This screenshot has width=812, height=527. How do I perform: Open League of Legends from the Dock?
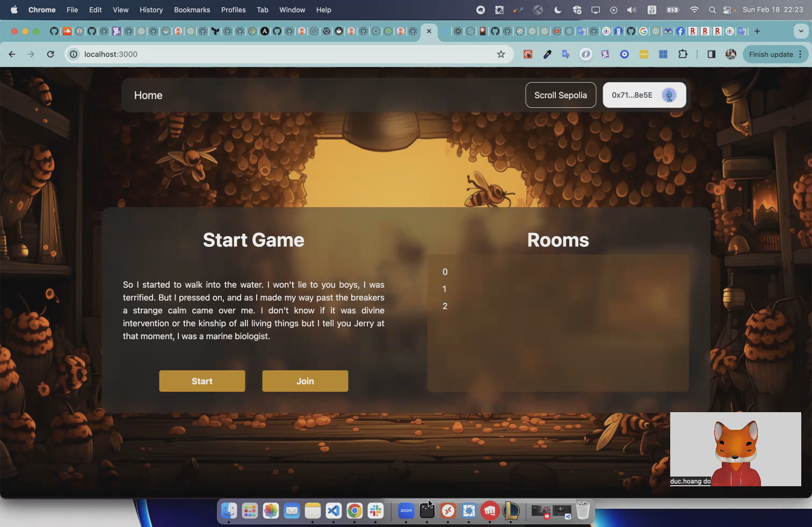point(511,510)
